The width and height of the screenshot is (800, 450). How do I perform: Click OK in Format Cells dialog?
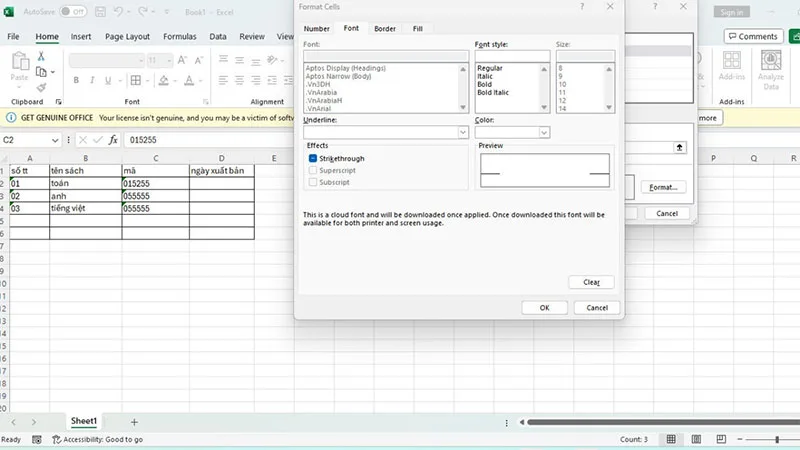pos(544,308)
